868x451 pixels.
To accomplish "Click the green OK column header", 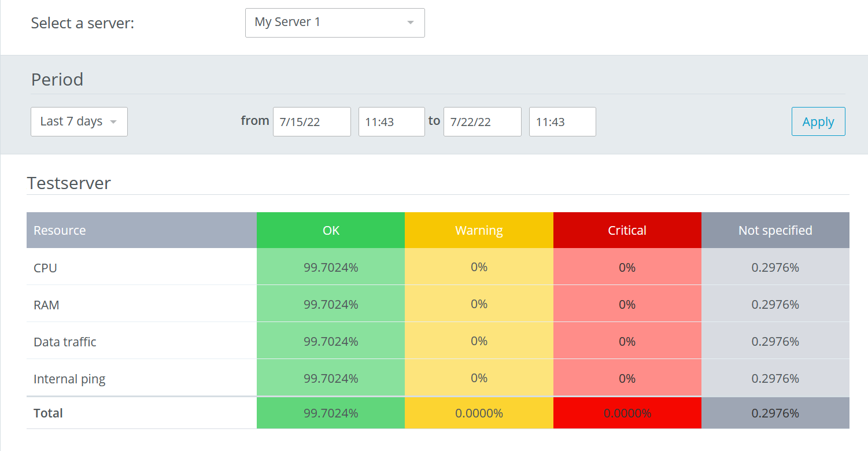I will [x=331, y=230].
